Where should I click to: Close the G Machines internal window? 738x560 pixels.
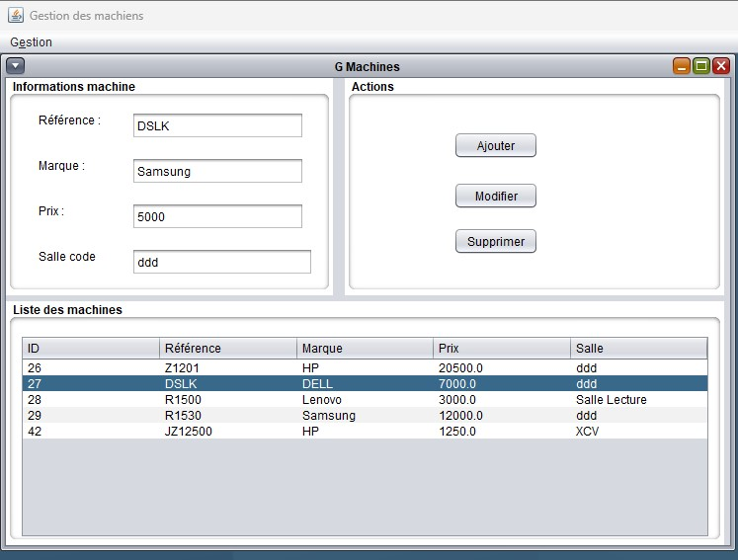click(720, 66)
